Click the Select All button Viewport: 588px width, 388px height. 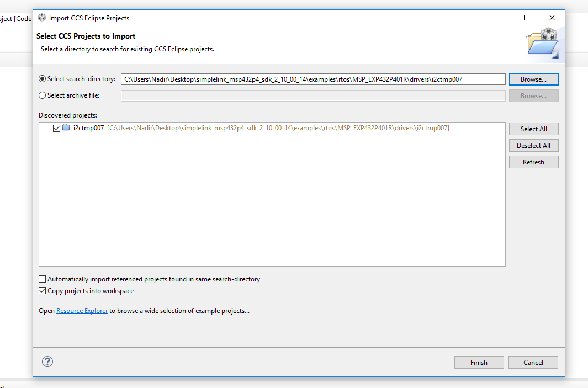point(533,129)
